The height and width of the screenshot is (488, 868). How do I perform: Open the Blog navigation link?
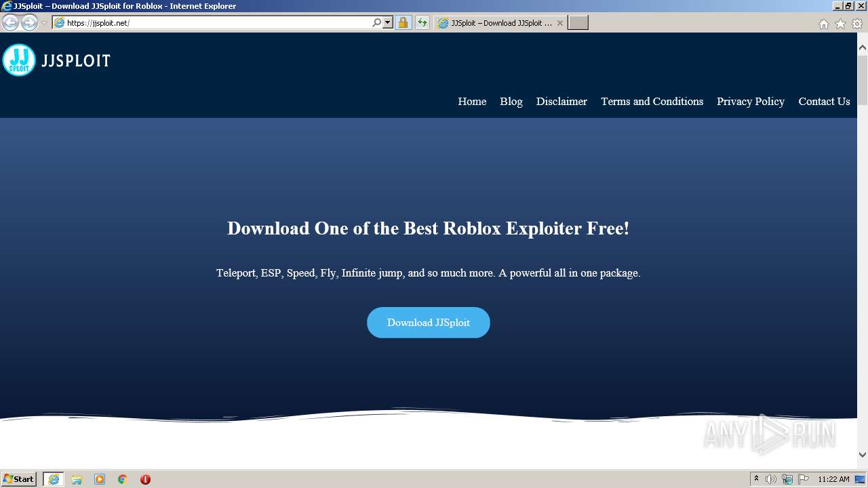coord(511,101)
